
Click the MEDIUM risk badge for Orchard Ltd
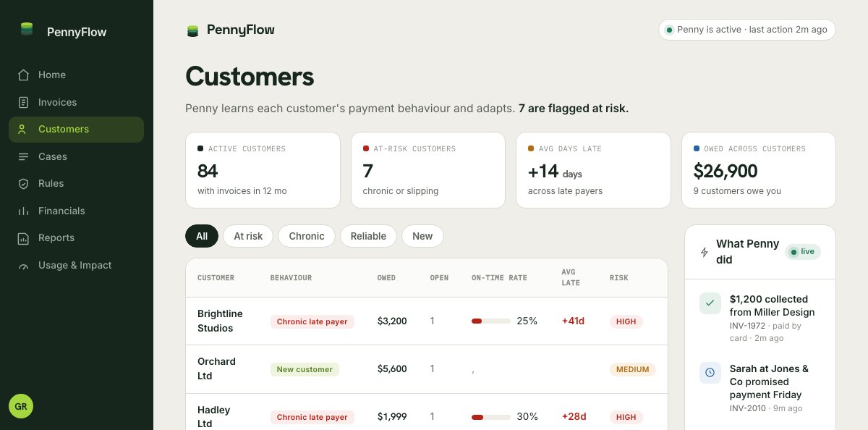(x=633, y=369)
